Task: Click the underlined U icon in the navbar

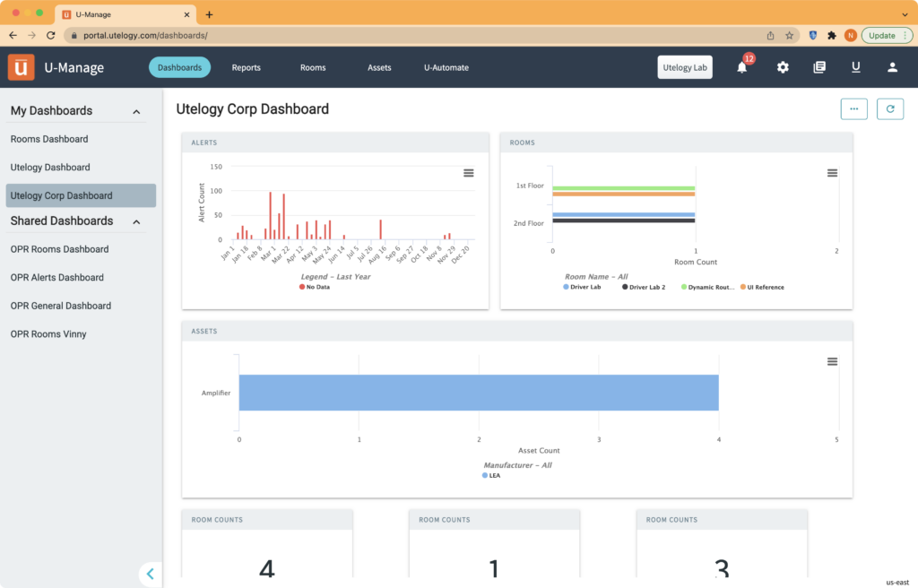Action: 855,66
